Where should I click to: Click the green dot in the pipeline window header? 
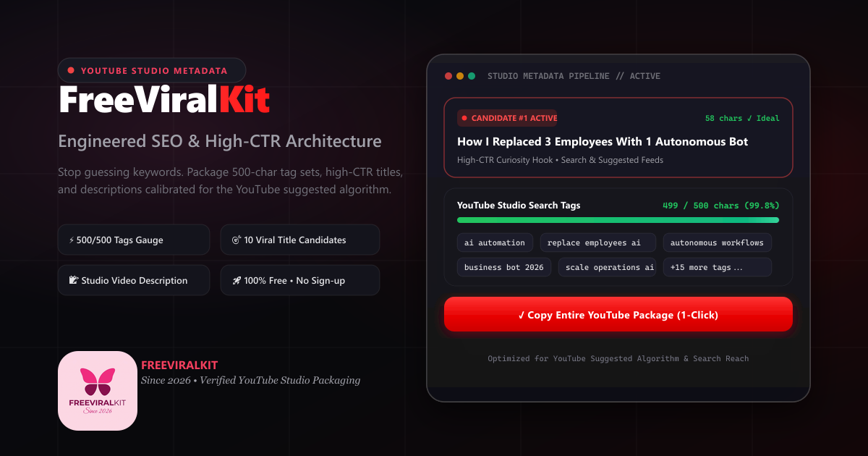tap(472, 76)
